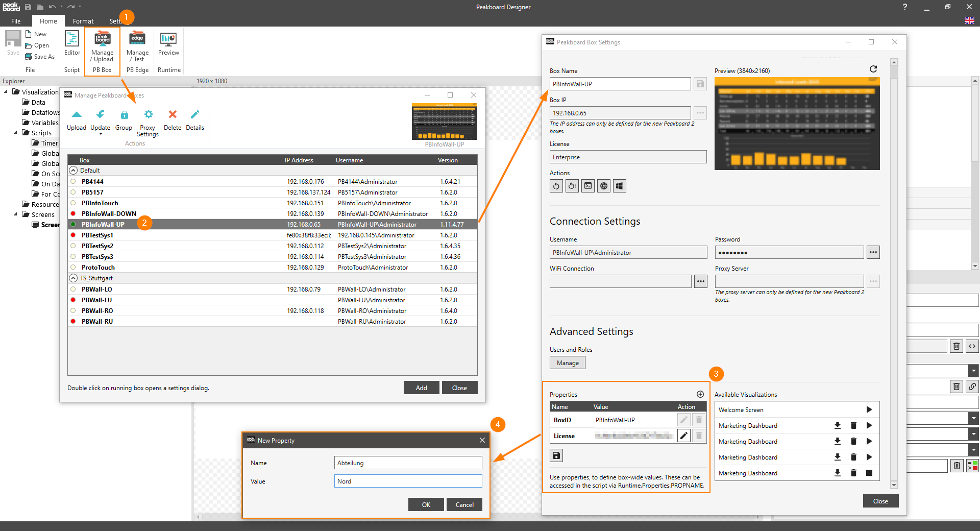Click the undo arrow in title bar
980x531 pixels.
point(52,7)
